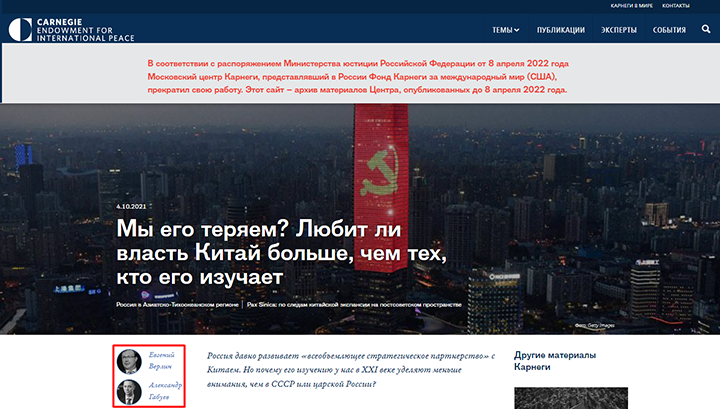Go to the Эксперты section
This screenshot has height=409, width=720.
coord(619,30)
